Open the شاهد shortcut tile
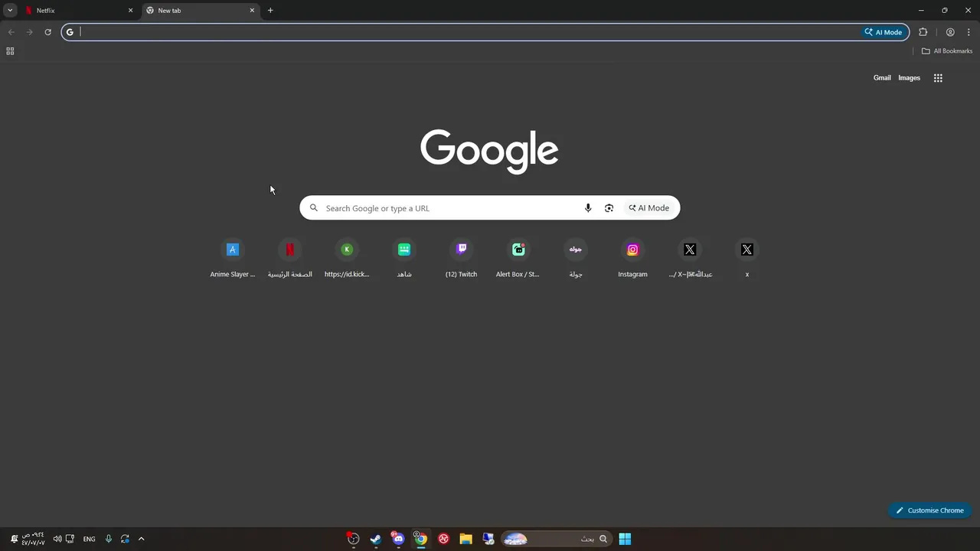 tap(404, 259)
